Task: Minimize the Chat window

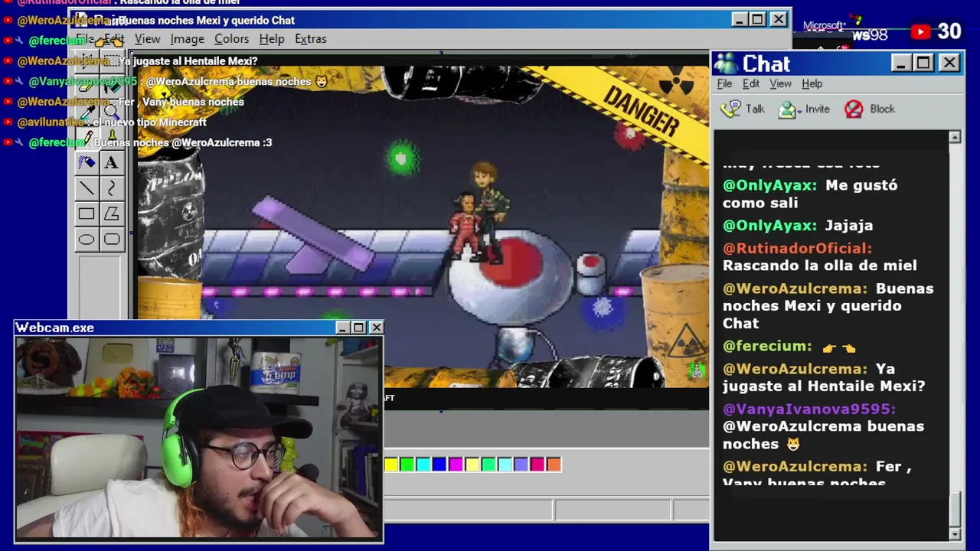Action: click(900, 63)
